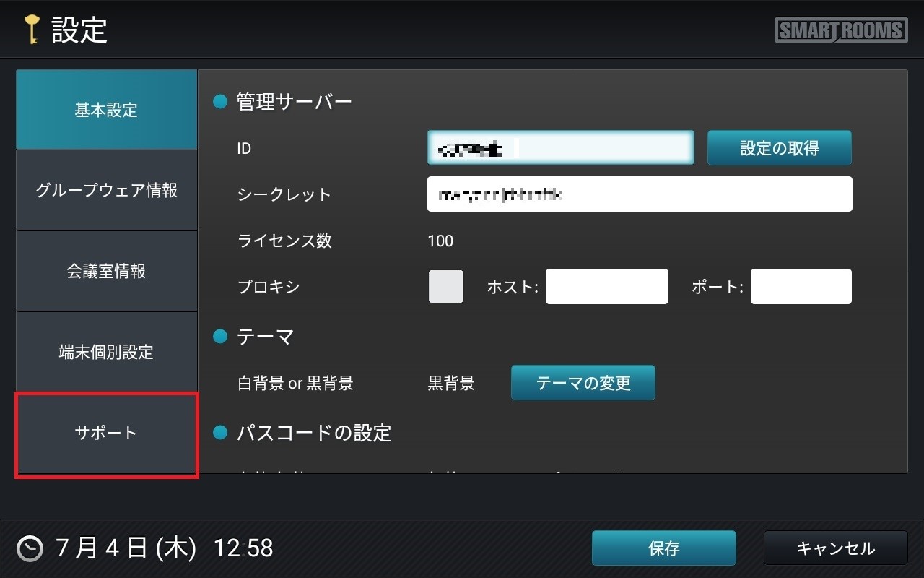The width and height of the screenshot is (924, 578).
Task: Click the golden key icon beside 設定
Action: (31, 30)
